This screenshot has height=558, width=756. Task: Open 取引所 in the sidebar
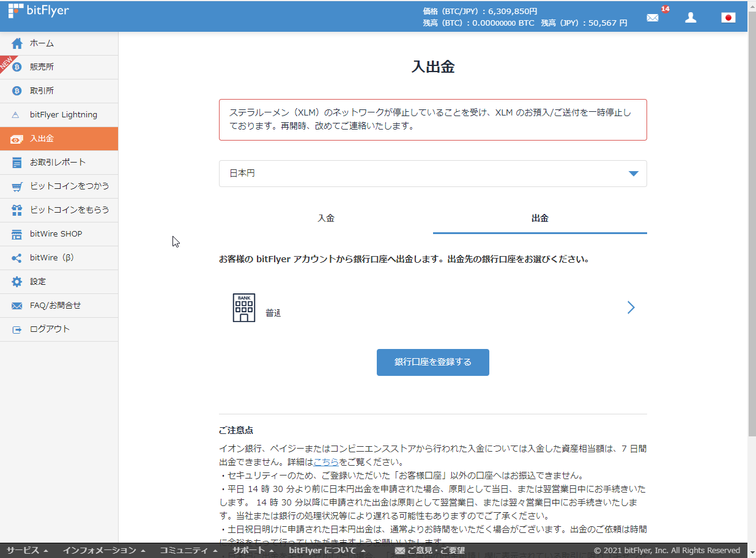click(x=59, y=91)
